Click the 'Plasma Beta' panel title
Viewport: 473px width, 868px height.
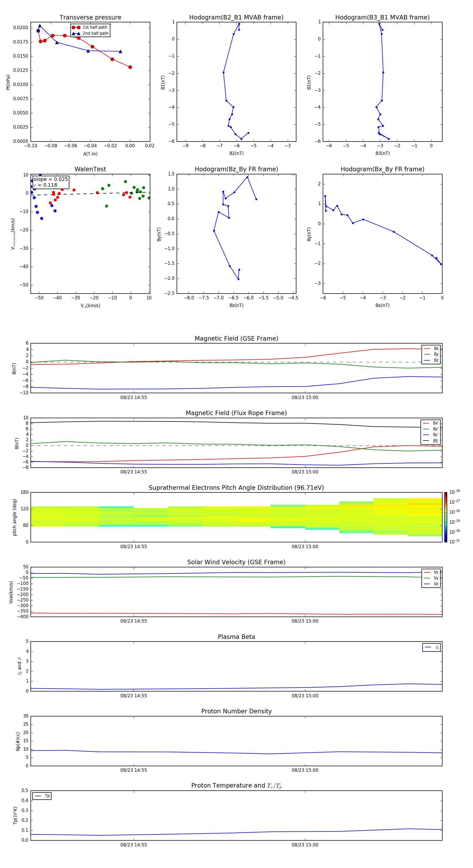pos(236,637)
